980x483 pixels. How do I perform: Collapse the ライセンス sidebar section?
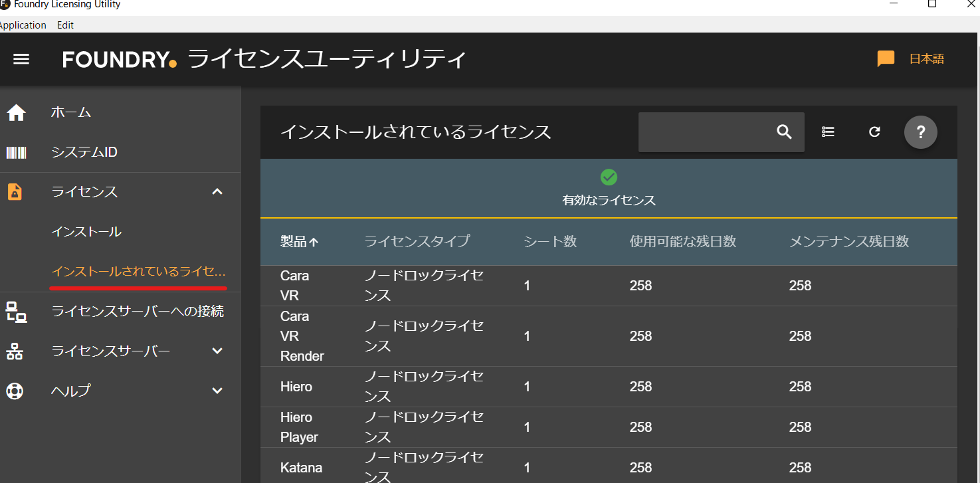click(217, 192)
